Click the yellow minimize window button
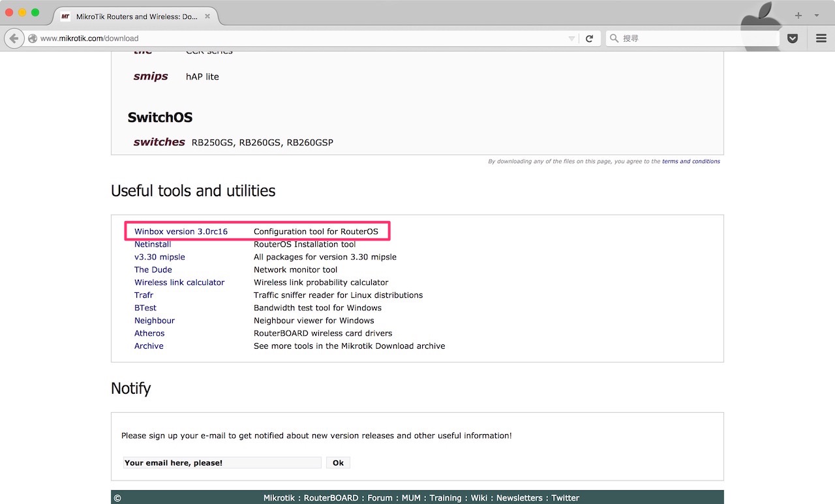The width and height of the screenshot is (835, 504). pyautogui.click(x=23, y=12)
